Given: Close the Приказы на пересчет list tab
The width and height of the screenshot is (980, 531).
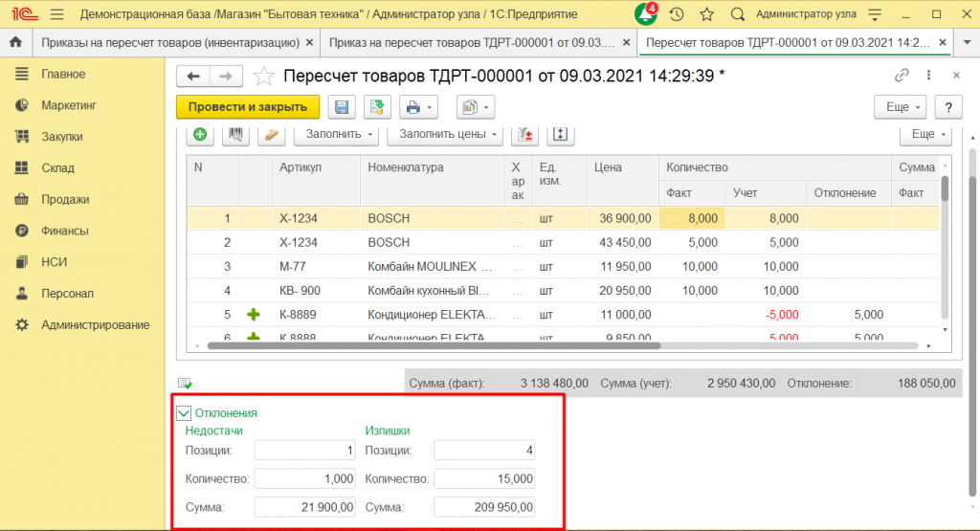Looking at the screenshot, I should 309,42.
